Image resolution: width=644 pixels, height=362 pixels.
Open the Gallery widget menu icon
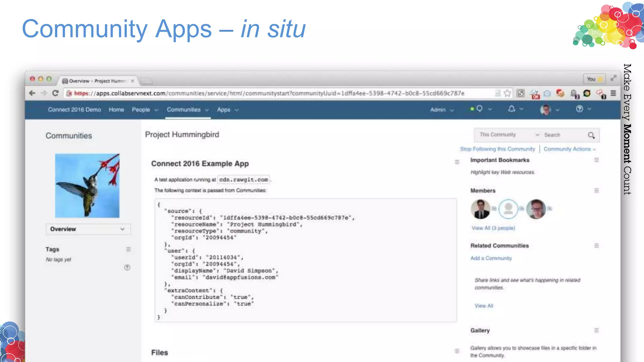(596, 330)
